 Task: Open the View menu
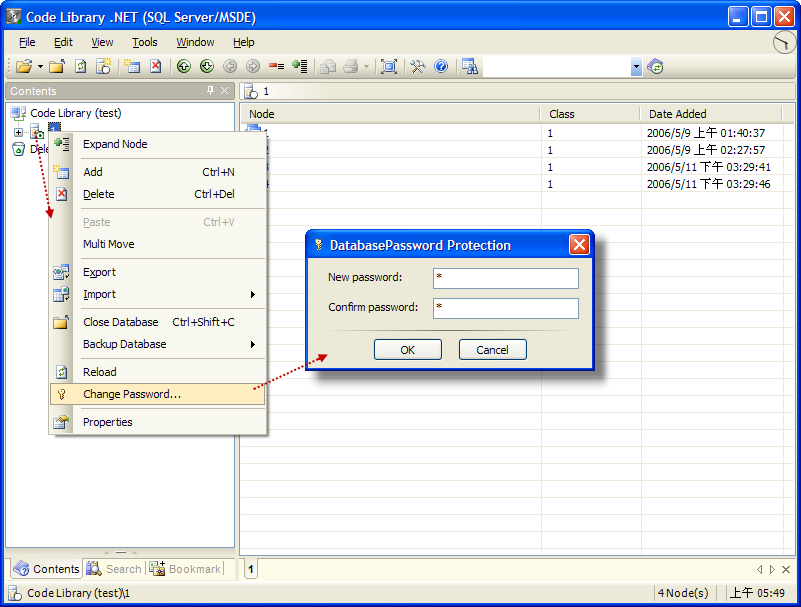pyautogui.click(x=102, y=42)
